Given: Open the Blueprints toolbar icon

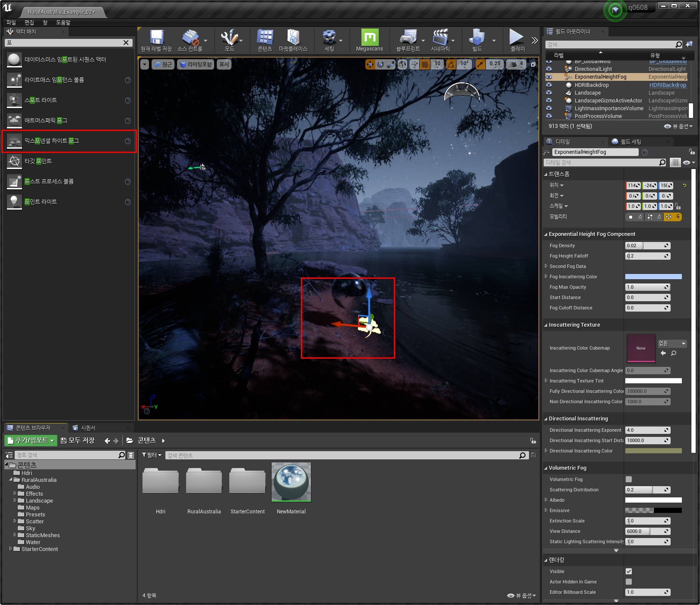Looking at the screenshot, I should (408, 37).
